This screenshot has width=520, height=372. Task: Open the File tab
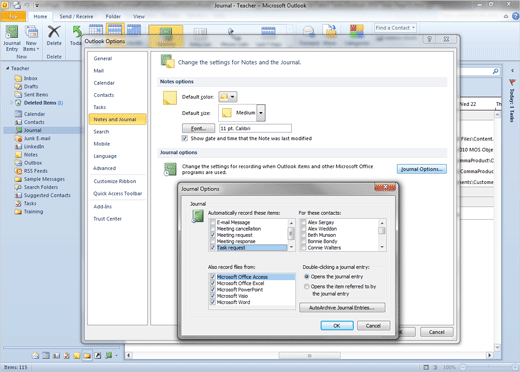(13, 16)
